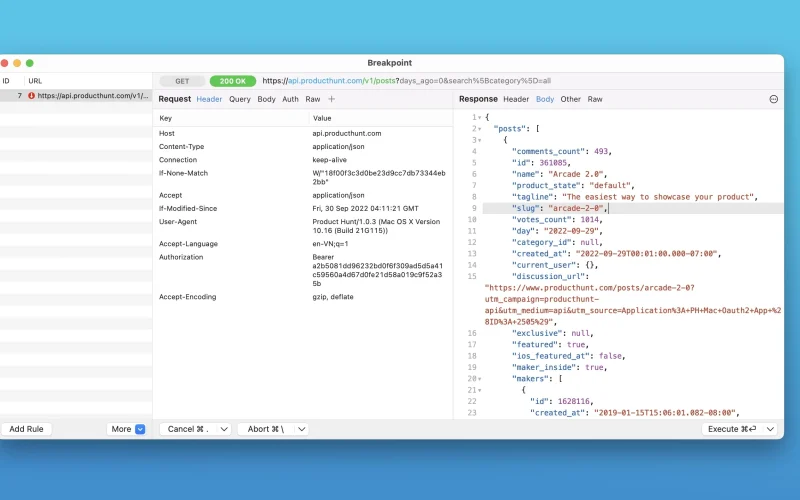800x500 pixels.
Task: Click the Product Hunt/1.0.3 user agent value
Action: point(376,226)
